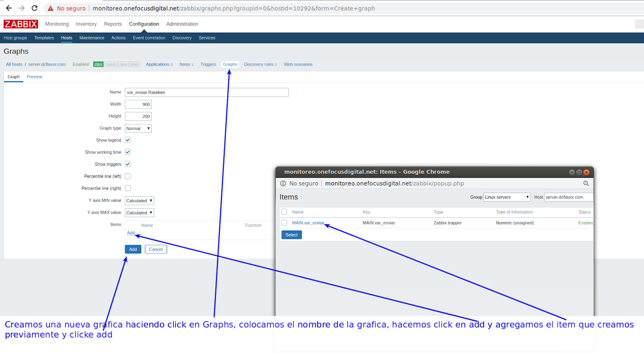Click the MAIN.var_enviar item name link
The height and width of the screenshot is (354, 644).
click(x=308, y=223)
